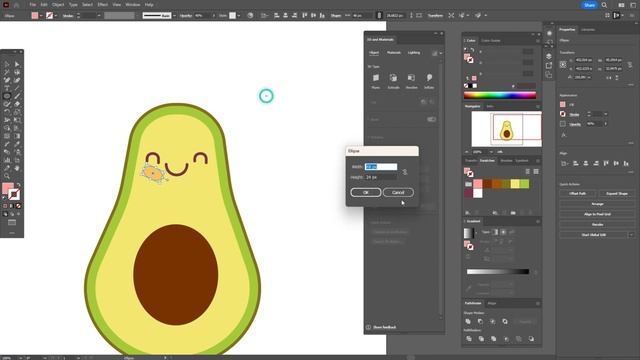Open opacity dropdown in Properties panel

605,124
